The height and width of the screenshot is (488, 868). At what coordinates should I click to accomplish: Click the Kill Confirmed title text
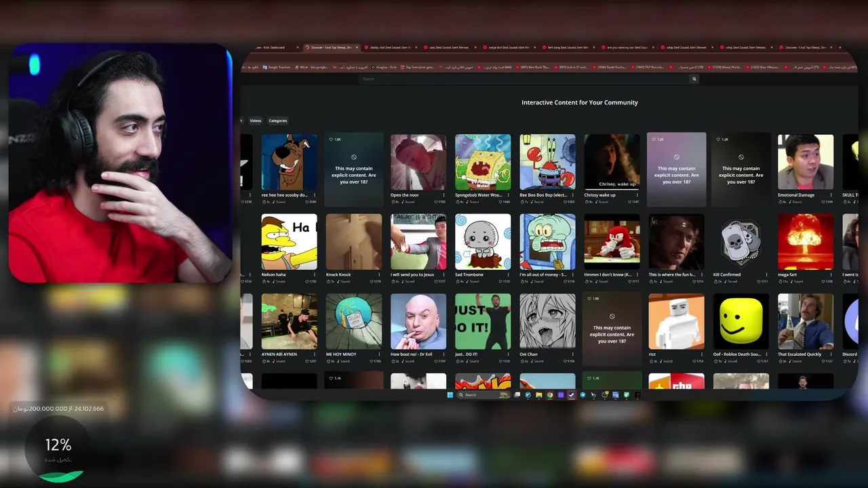point(727,274)
